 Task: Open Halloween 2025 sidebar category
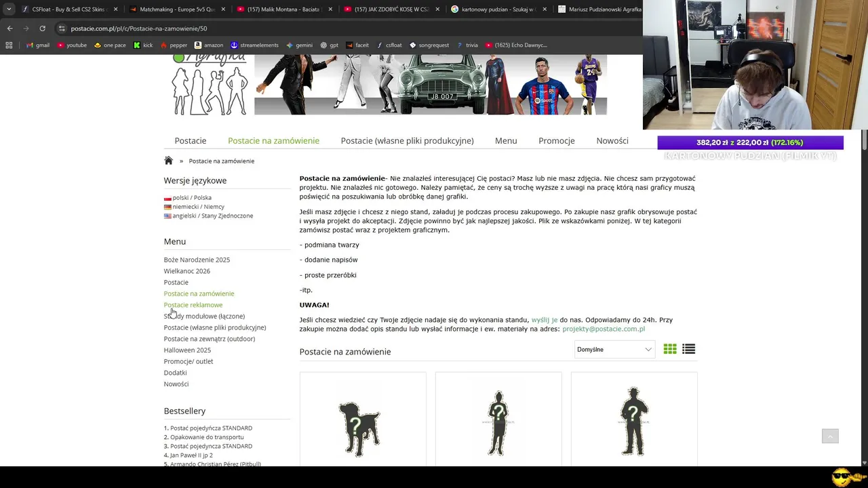coord(187,350)
